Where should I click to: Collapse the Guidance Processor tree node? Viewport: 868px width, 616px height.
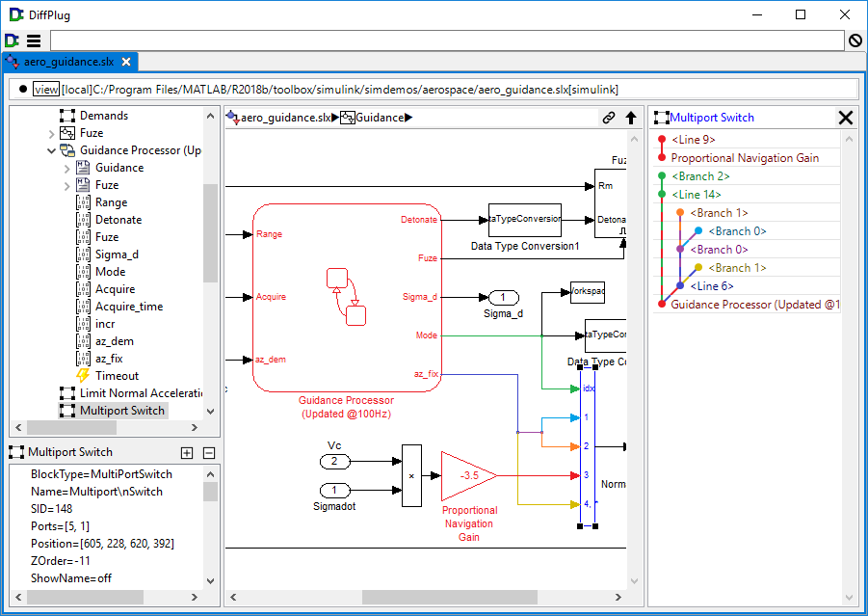[x=51, y=150]
